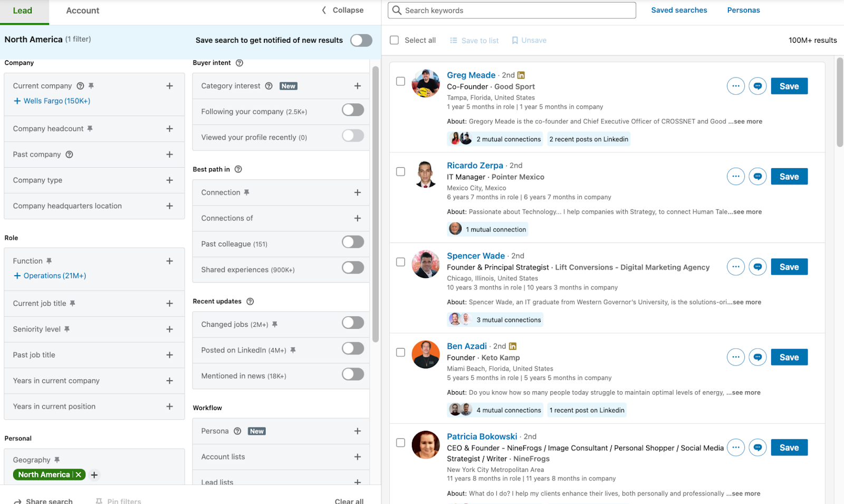Click message icon for Ben Azadi
The image size is (844, 504).
click(757, 357)
